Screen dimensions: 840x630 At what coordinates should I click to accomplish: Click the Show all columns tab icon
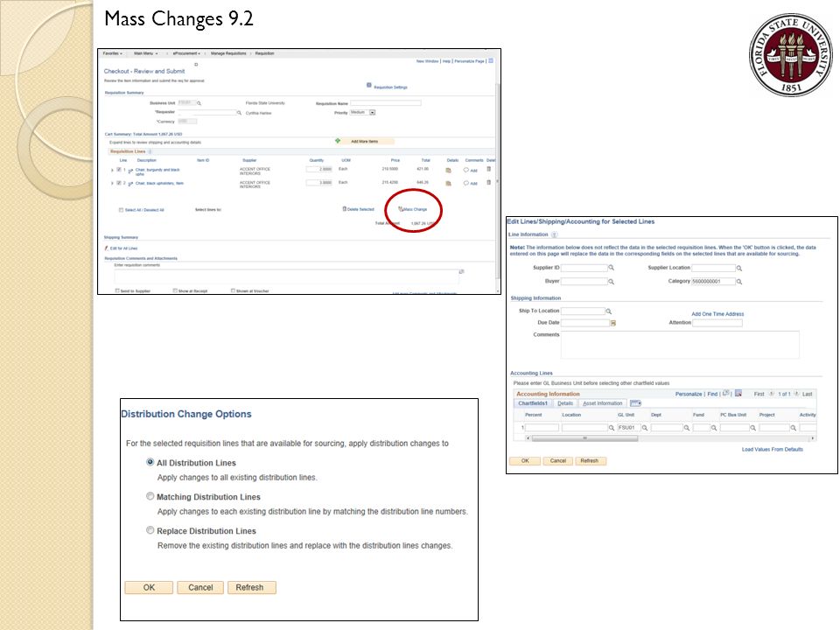[x=635, y=403]
